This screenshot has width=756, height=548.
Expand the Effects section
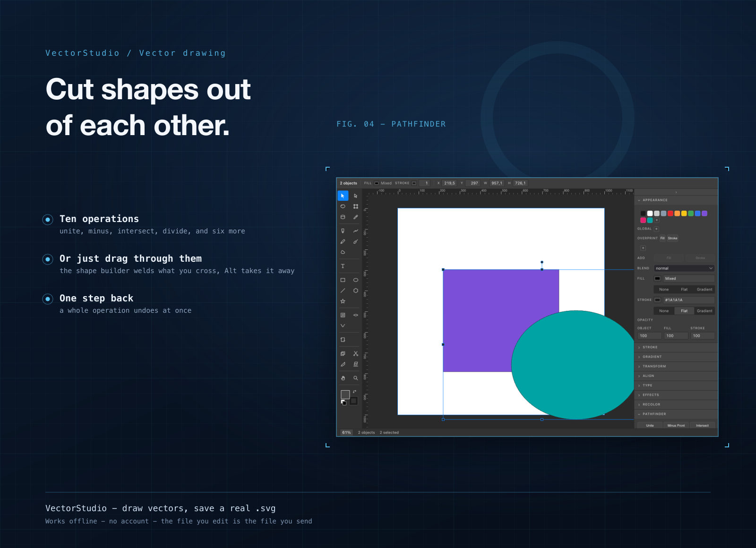pos(676,395)
